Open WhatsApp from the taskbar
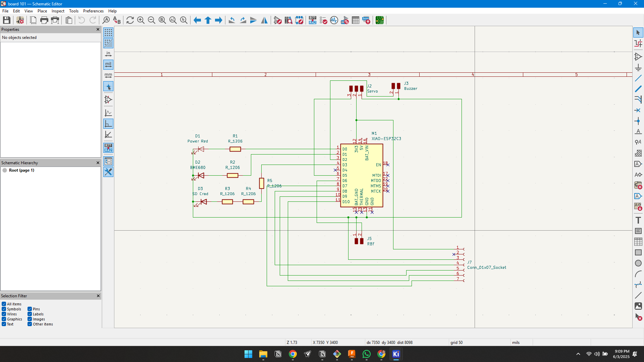Viewport: 644px width, 362px height. tap(367, 354)
